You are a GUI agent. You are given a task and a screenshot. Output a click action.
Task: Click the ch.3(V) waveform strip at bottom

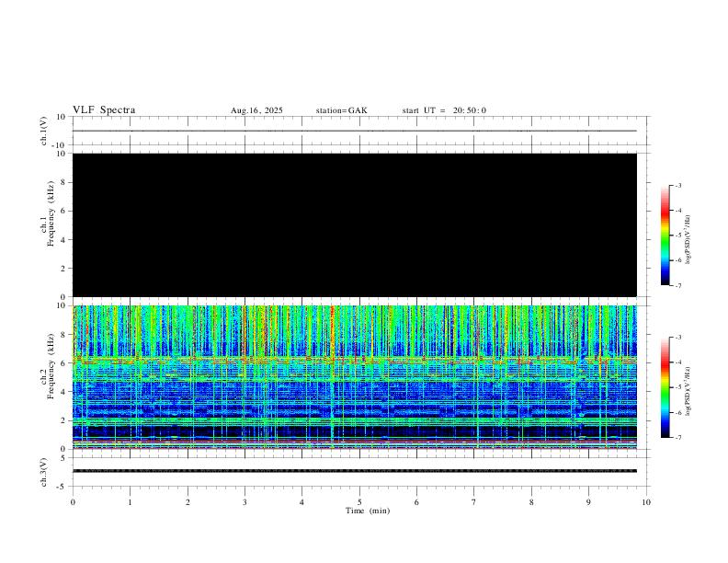click(354, 471)
